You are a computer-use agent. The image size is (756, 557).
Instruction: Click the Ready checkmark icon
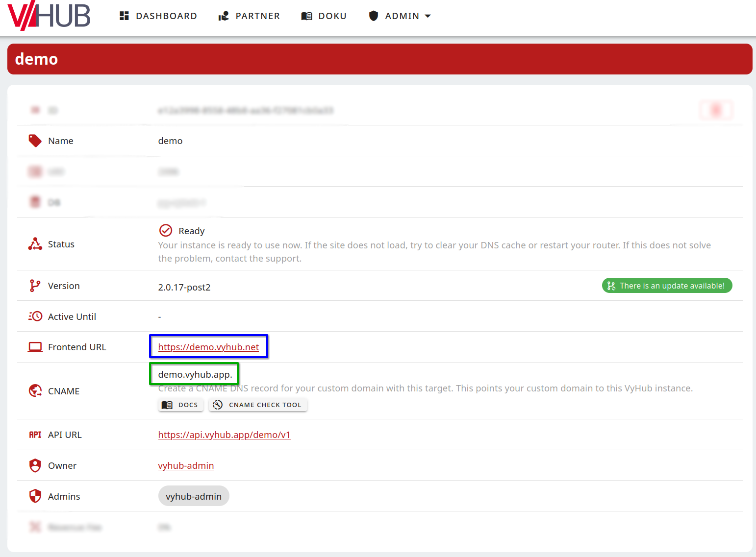[166, 230]
